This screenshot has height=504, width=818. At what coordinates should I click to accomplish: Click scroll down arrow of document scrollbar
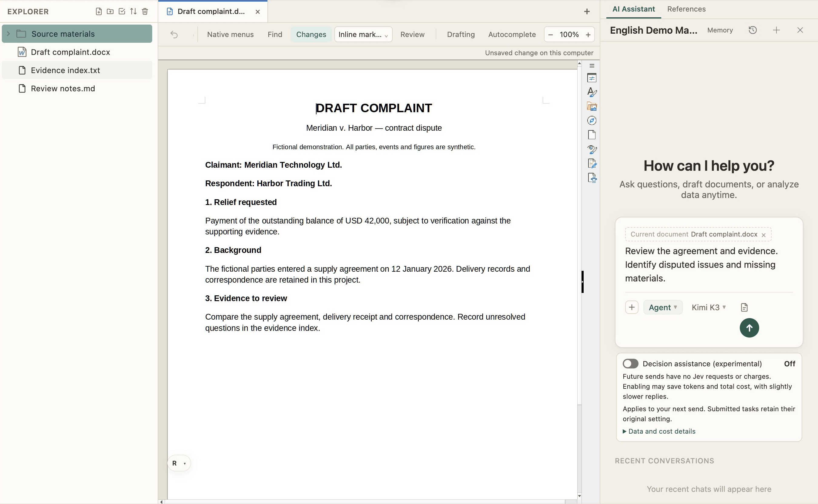pos(579,496)
